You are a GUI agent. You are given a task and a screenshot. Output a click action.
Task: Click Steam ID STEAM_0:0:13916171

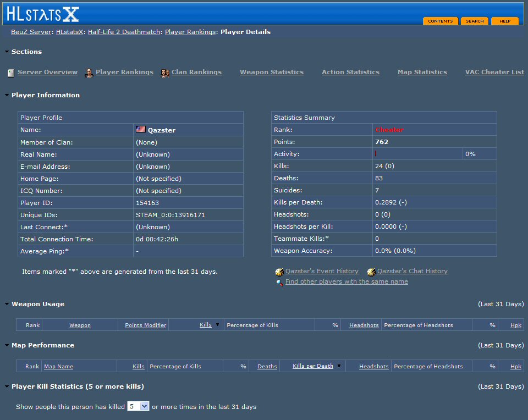(x=170, y=215)
